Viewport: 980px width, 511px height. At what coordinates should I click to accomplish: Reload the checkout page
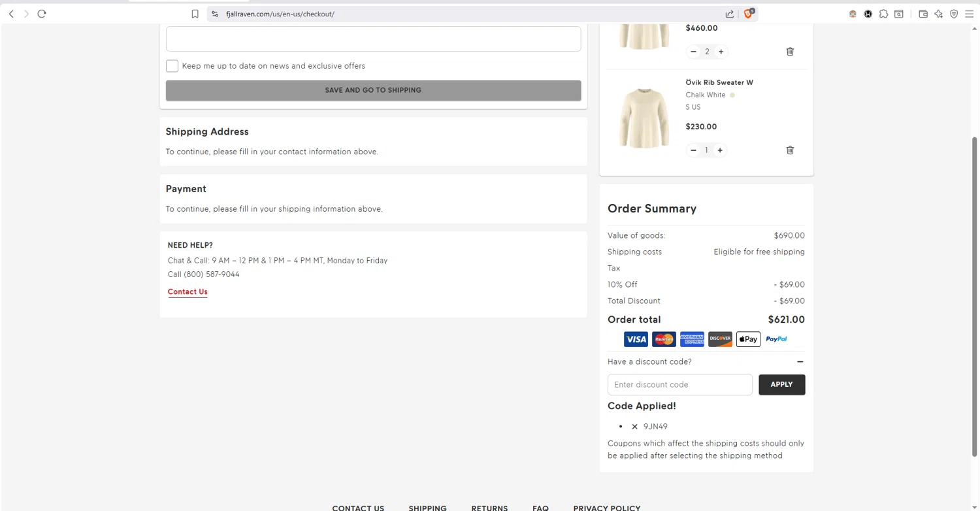pos(42,14)
